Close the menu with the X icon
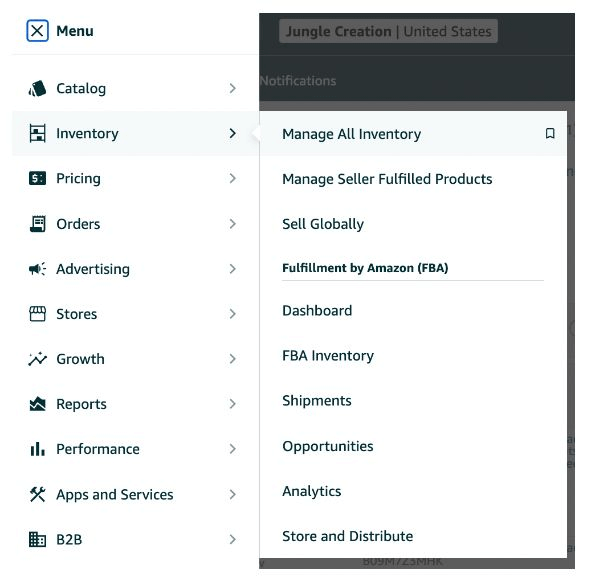Viewport: 606px width, 582px height. [x=37, y=31]
